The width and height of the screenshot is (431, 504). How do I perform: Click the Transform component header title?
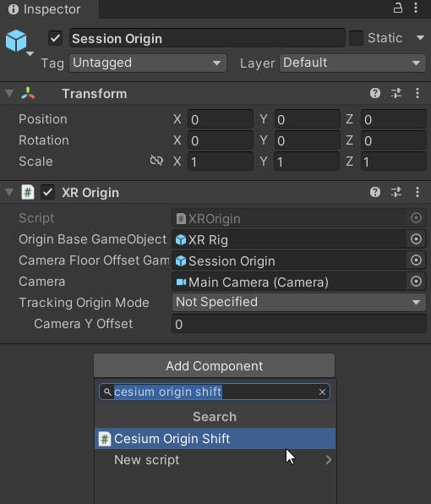click(x=95, y=94)
